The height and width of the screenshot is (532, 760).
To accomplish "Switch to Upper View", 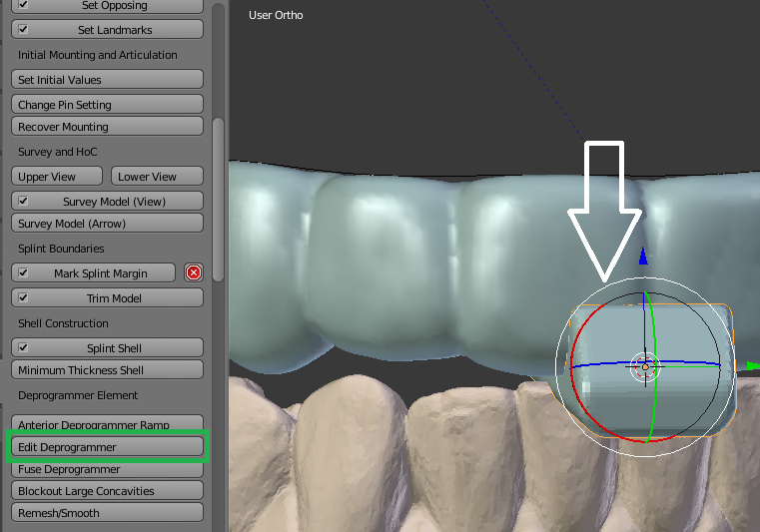I will click(57, 177).
